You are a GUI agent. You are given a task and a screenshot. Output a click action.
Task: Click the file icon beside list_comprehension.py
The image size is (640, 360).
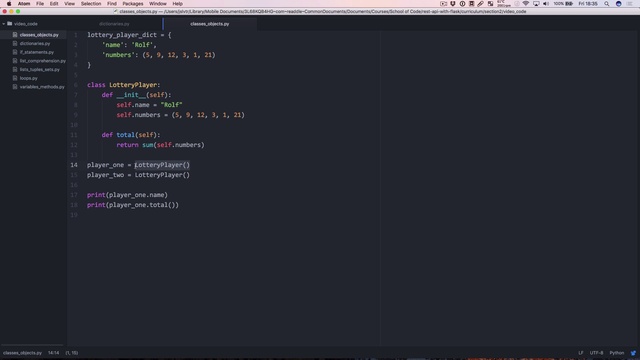click(15, 60)
